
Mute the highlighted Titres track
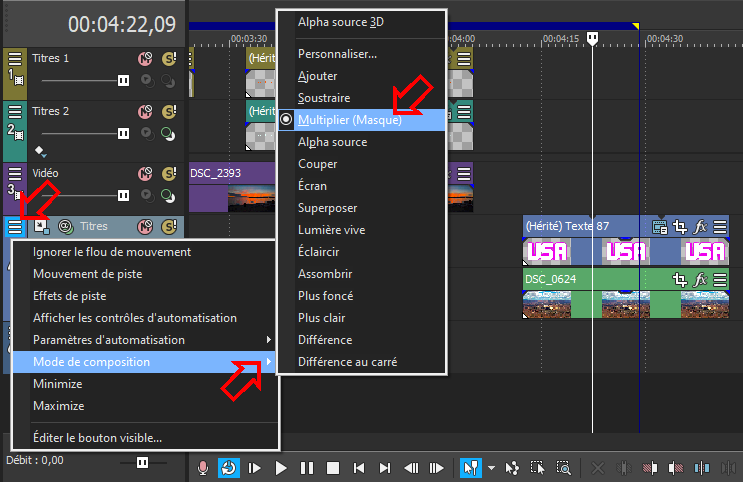coord(145,227)
